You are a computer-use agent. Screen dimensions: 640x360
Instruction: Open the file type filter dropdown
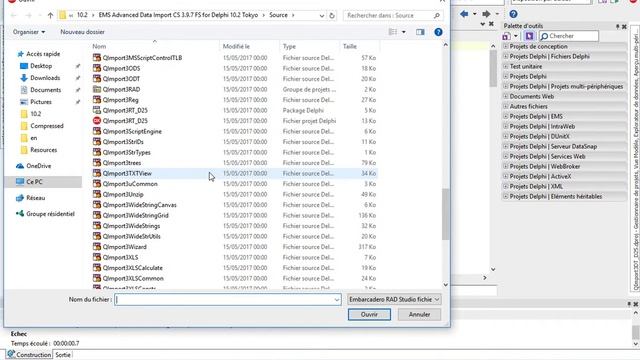tap(437, 300)
